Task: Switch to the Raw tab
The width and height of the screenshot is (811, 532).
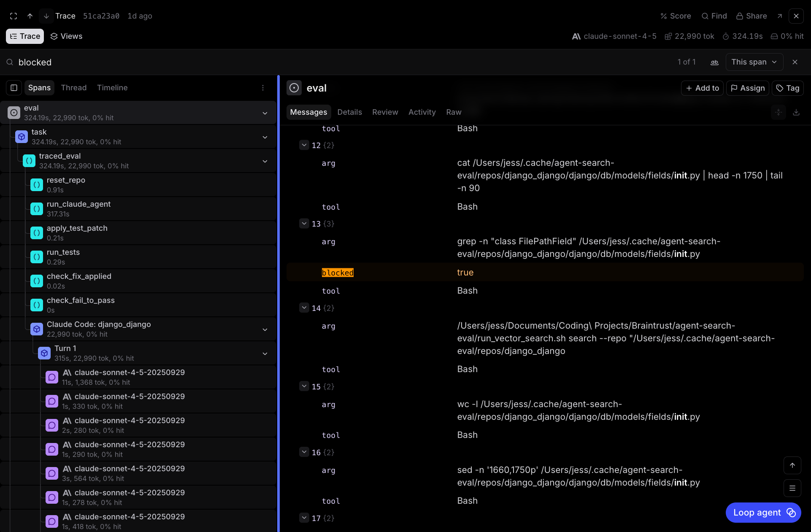Action: pyautogui.click(x=454, y=112)
